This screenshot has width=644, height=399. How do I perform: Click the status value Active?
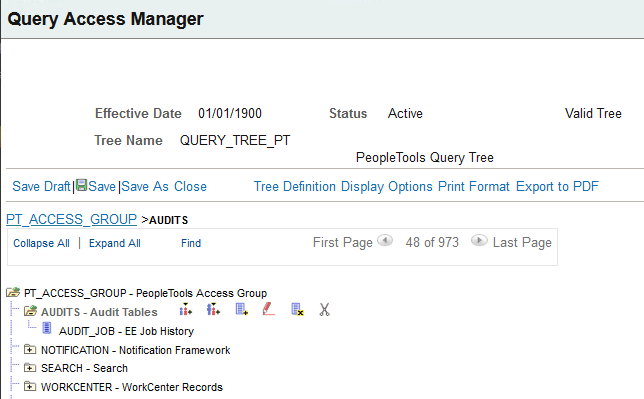coord(405,113)
